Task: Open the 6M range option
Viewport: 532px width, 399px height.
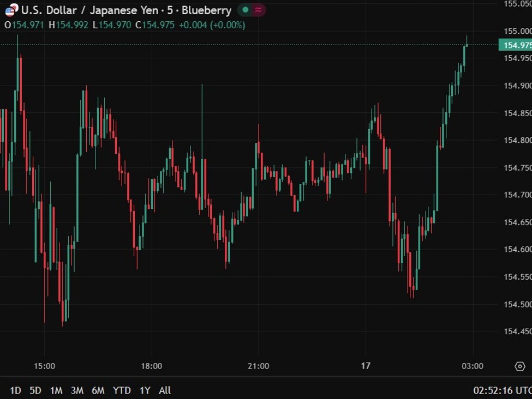Action: pyautogui.click(x=98, y=390)
